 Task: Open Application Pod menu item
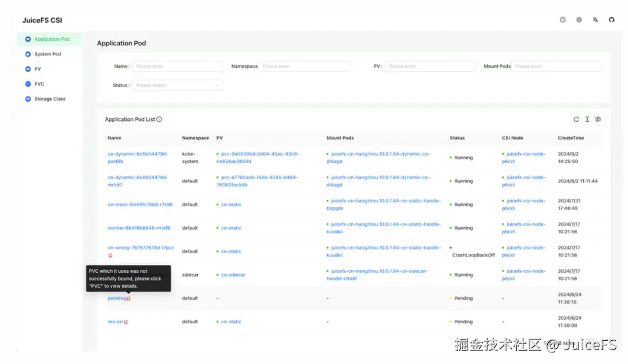(50, 39)
